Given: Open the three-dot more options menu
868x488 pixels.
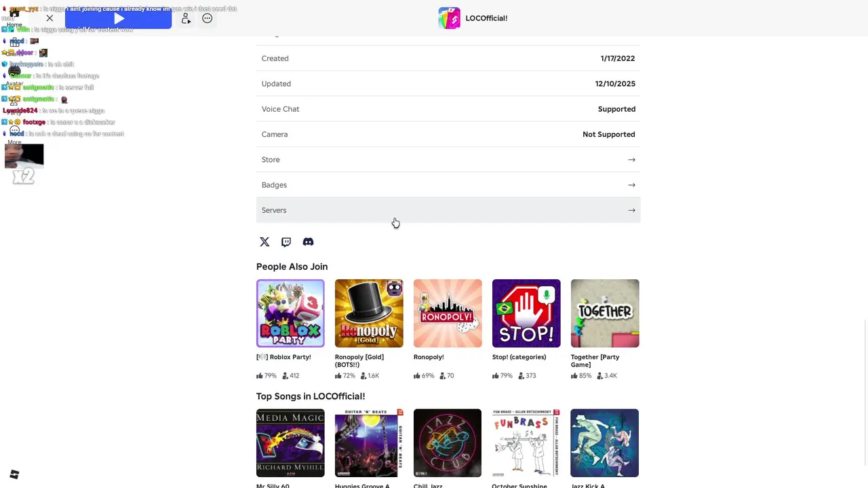Looking at the screenshot, I should tap(208, 18).
